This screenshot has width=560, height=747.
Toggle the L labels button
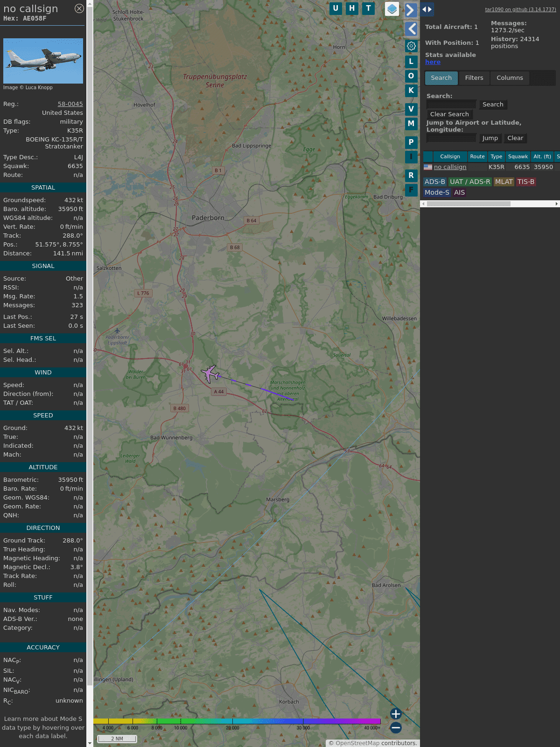pyautogui.click(x=411, y=62)
